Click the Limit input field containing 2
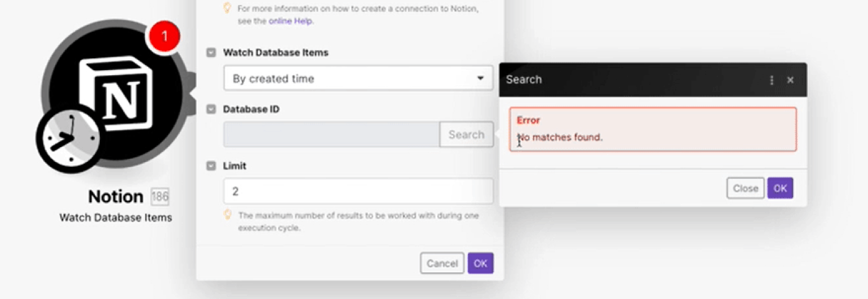Image resolution: width=868 pixels, height=299 pixels. (x=358, y=191)
